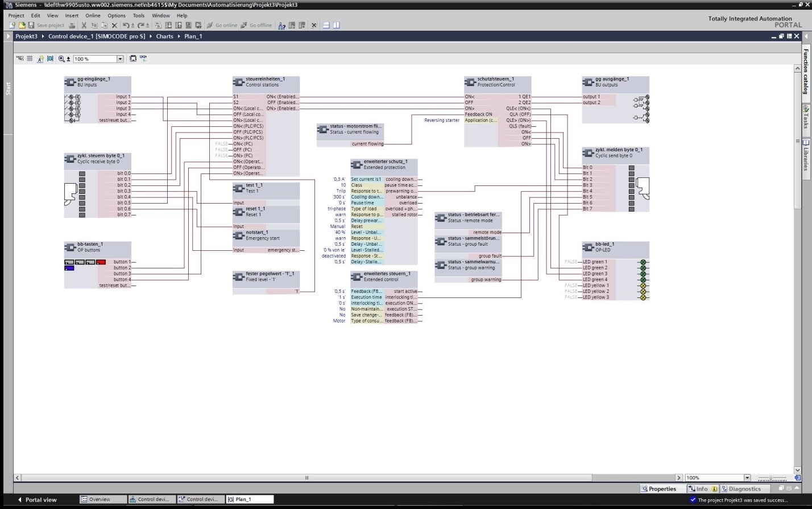Viewport: 812px width, 509px height.
Task: Click the Start vertical tab on the left
Action: [8, 88]
